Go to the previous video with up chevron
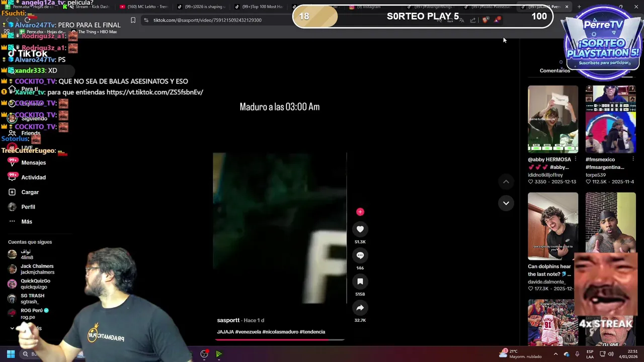644x362 pixels. (506, 182)
